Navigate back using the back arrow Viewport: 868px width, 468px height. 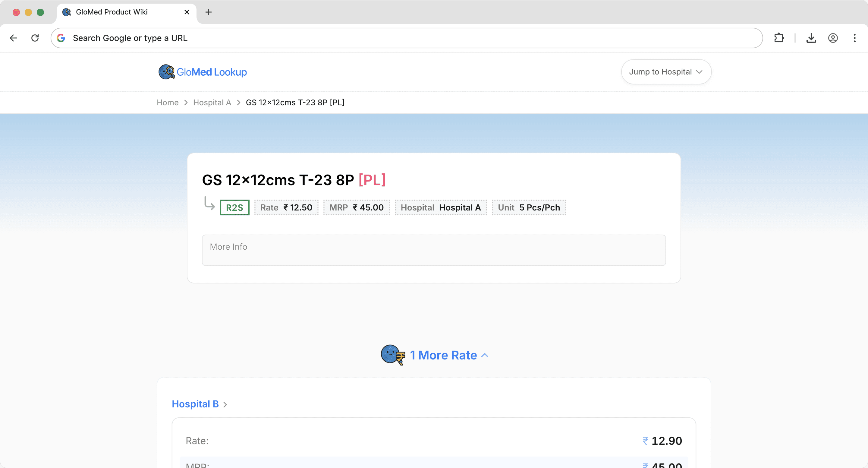coord(13,38)
